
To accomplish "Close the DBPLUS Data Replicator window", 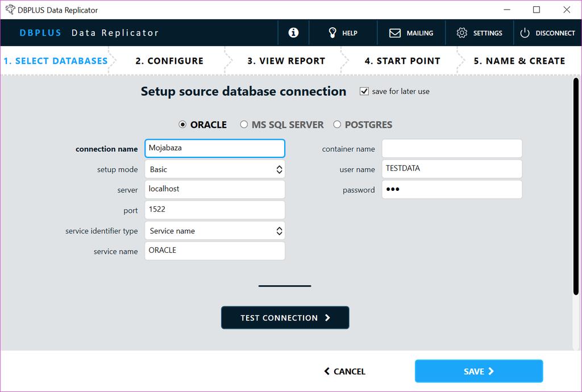I will pyautogui.click(x=567, y=10).
